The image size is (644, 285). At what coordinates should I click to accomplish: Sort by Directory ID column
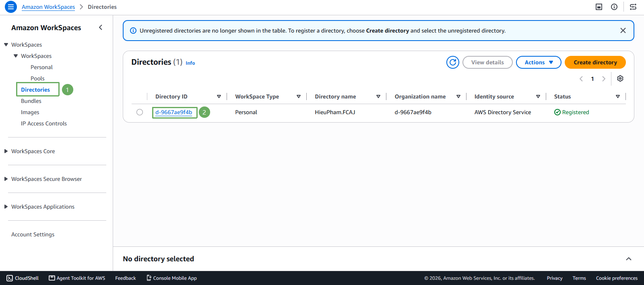[x=219, y=96]
